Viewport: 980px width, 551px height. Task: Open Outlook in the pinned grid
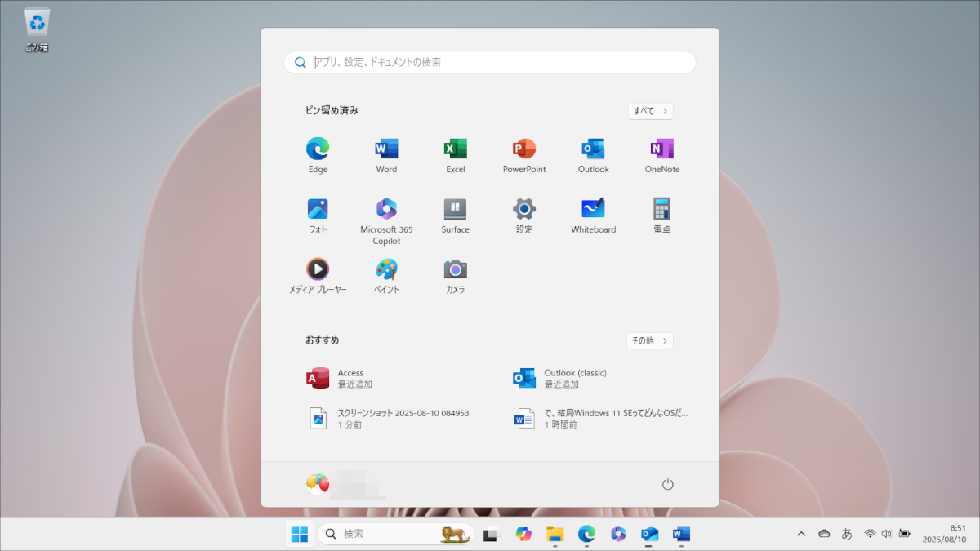pos(593,156)
